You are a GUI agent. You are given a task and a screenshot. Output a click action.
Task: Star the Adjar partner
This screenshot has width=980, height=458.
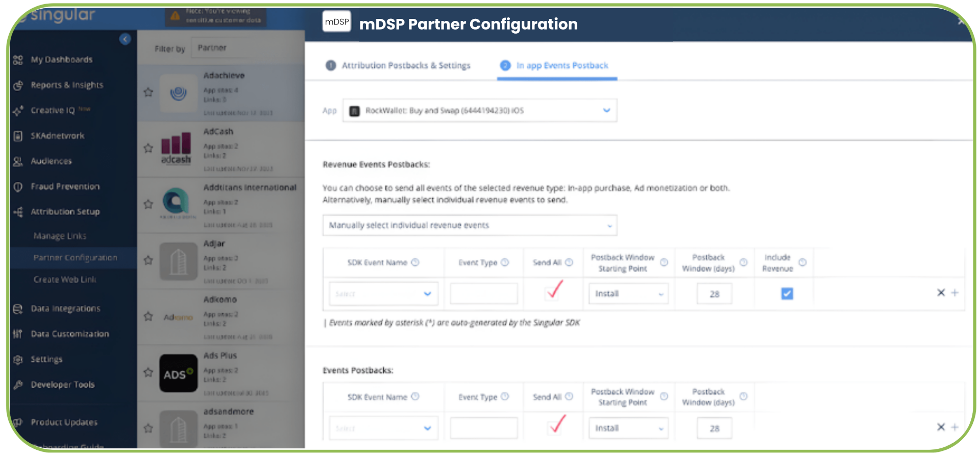point(149,260)
